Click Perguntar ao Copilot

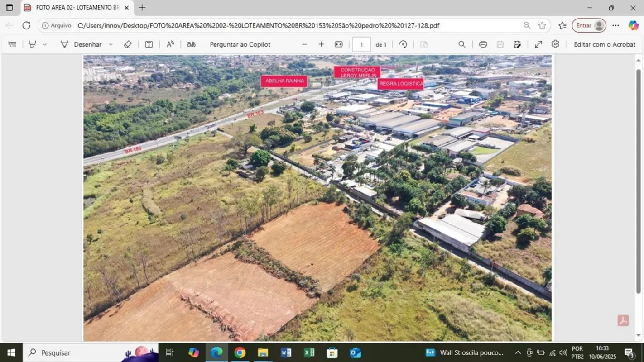tap(240, 44)
